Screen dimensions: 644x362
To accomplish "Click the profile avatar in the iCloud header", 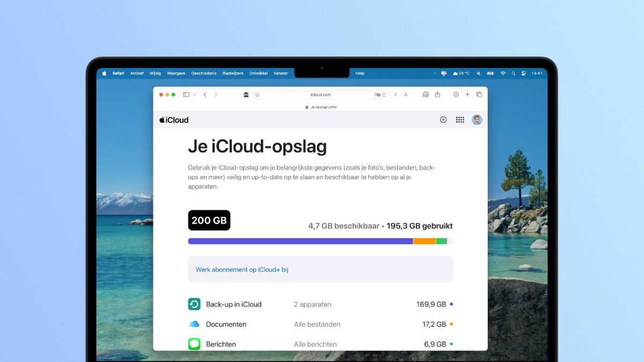I will 477,120.
